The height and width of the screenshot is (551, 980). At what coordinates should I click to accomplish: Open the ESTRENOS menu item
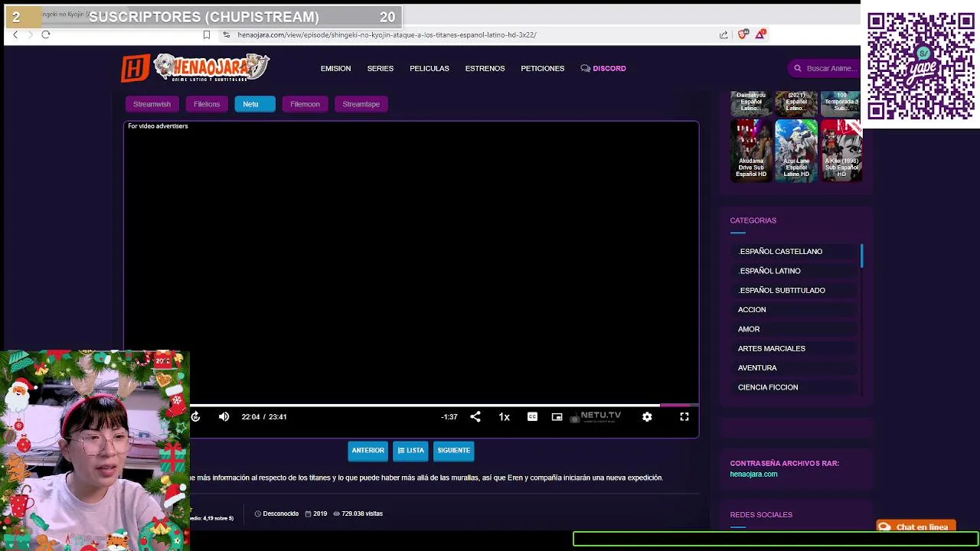coord(485,68)
